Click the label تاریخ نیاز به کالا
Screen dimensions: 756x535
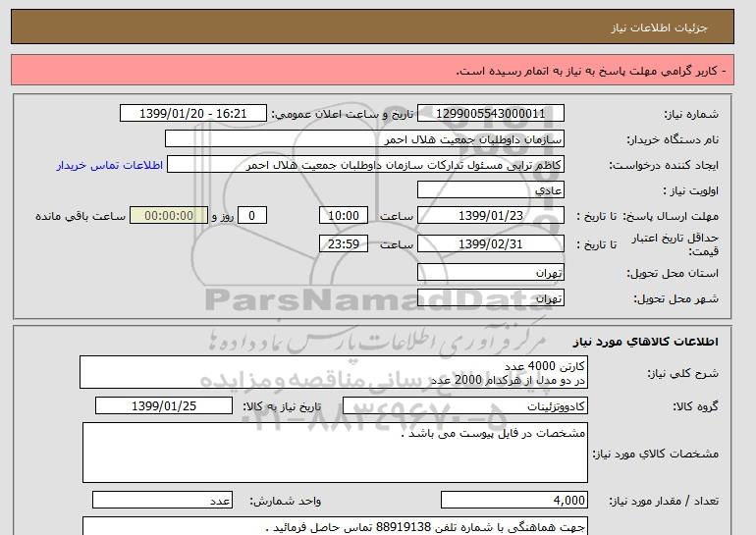point(282,406)
